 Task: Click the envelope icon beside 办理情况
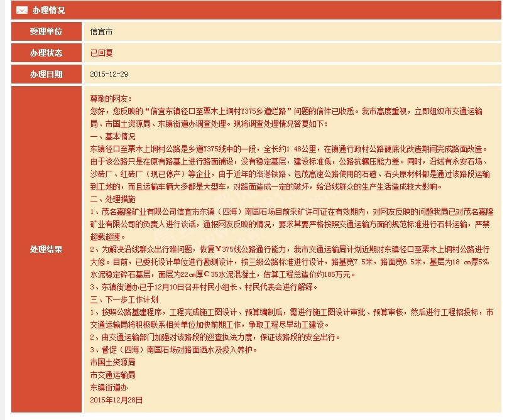22,10
